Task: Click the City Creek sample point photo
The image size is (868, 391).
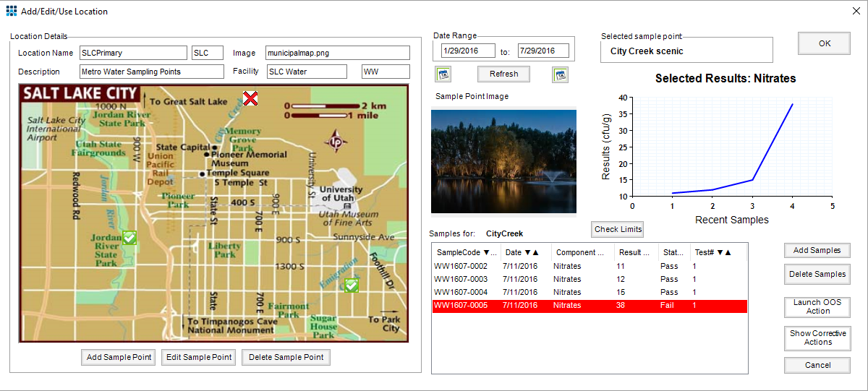Action: pos(503,161)
